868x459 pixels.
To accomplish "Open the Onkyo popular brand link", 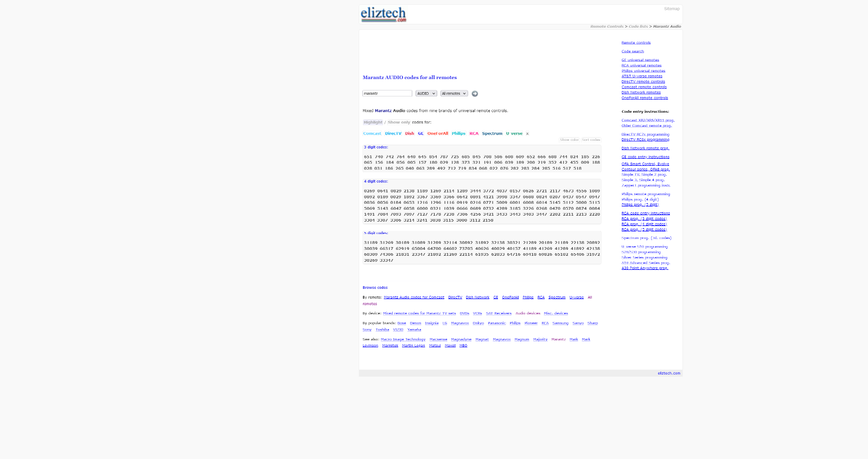I will [x=478, y=323].
